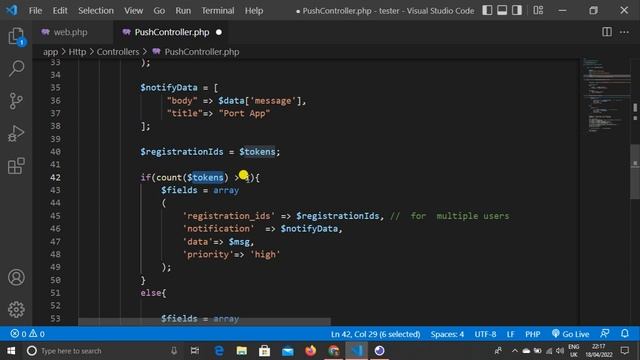
Task: Click unsaved dot on PushController.php tab
Action: [219, 32]
